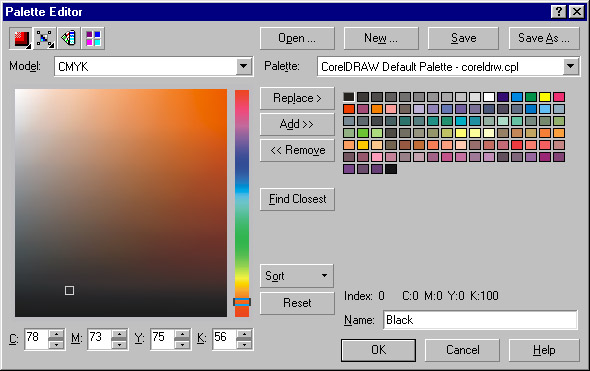
Task: Reset the palette with Reset button
Action: tap(297, 303)
